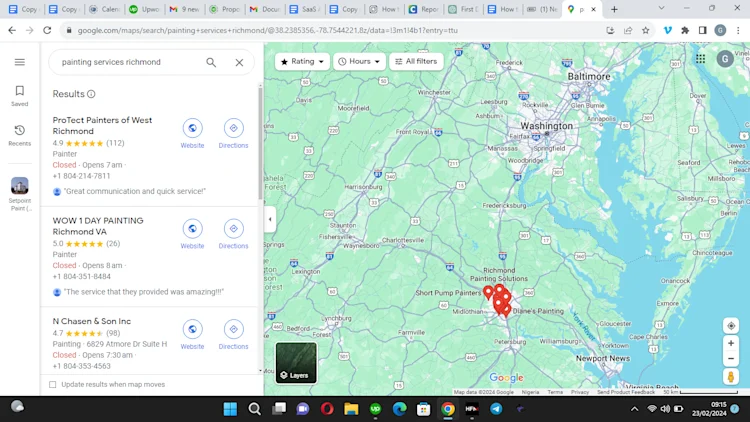Go back in the browser
The height and width of the screenshot is (422, 750).
point(12,30)
